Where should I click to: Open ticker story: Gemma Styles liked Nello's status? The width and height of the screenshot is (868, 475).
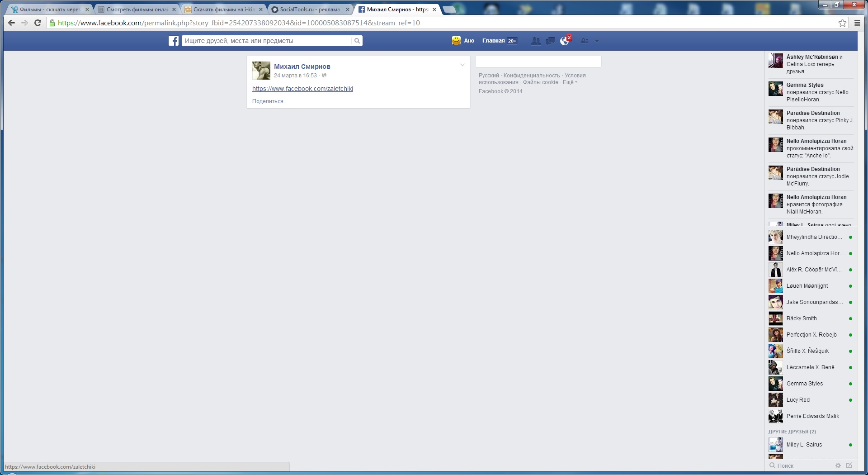pyautogui.click(x=811, y=92)
